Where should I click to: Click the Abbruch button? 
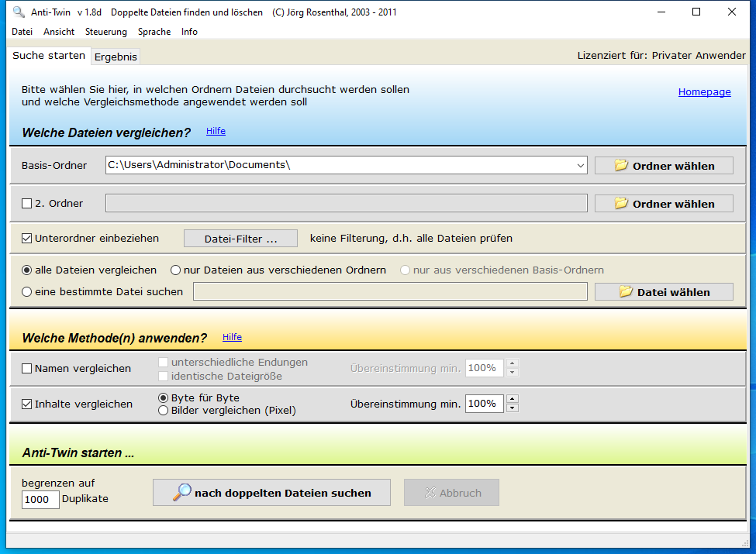click(x=451, y=492)
